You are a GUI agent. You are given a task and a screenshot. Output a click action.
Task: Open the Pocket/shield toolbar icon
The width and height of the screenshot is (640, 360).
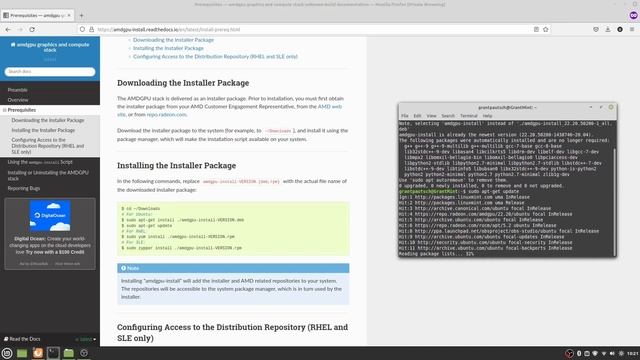click(596, 29)
